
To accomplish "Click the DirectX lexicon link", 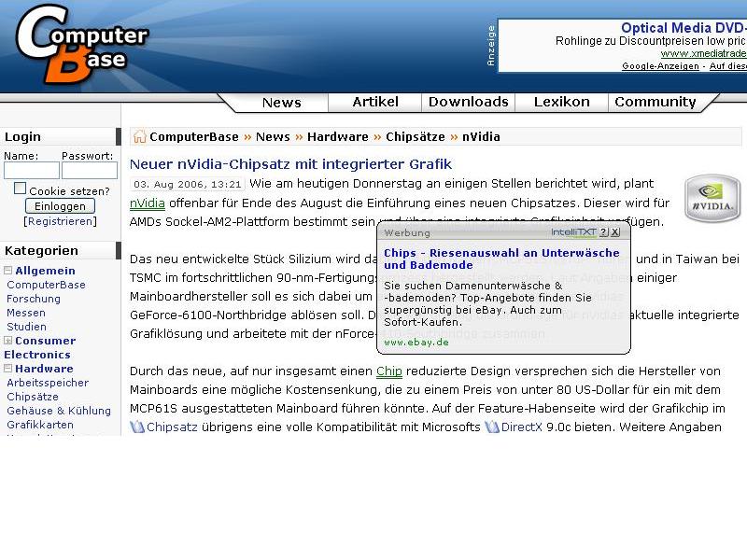I will pos(522,427).
